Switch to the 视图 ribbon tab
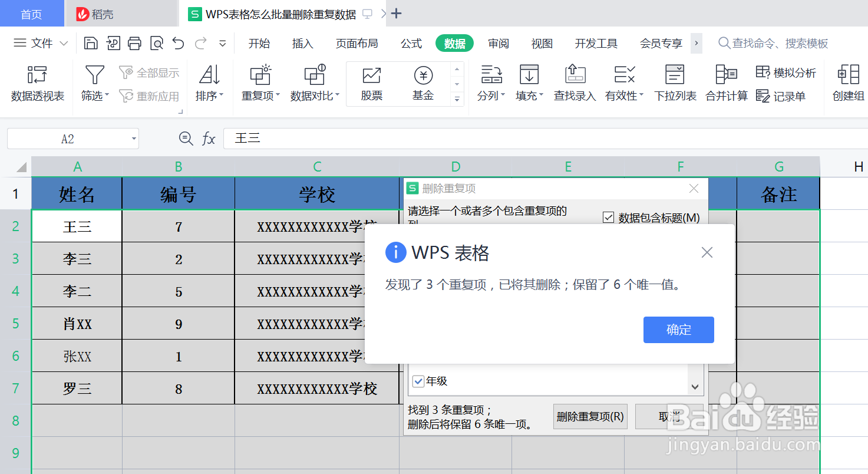This screenshot has height=474, width=868. point(542,43)
